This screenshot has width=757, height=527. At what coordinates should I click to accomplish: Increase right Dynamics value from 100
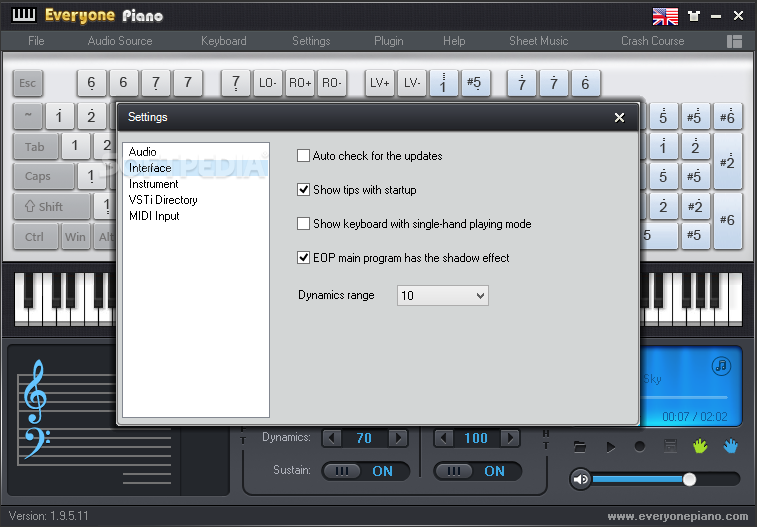[x=510, y=438]
